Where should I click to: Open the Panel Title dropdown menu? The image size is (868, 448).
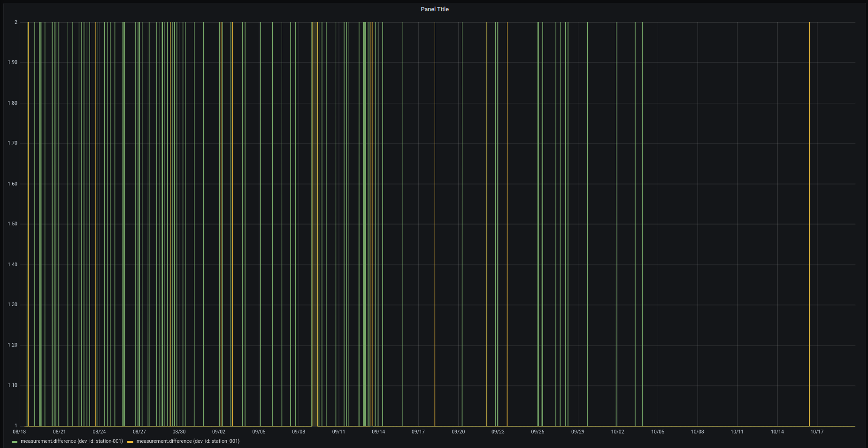click(434, 9)
